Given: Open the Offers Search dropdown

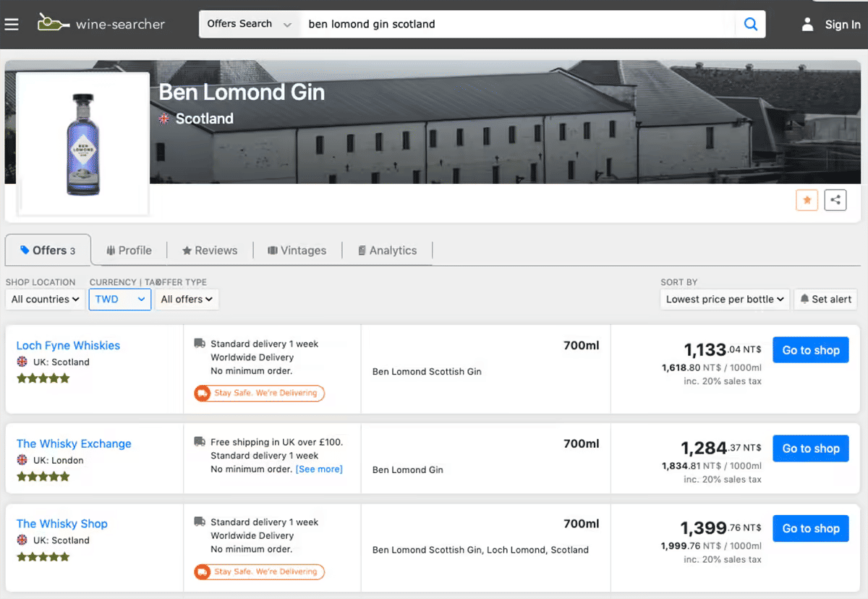Looking at the screenshot, I should coord(249,24).
